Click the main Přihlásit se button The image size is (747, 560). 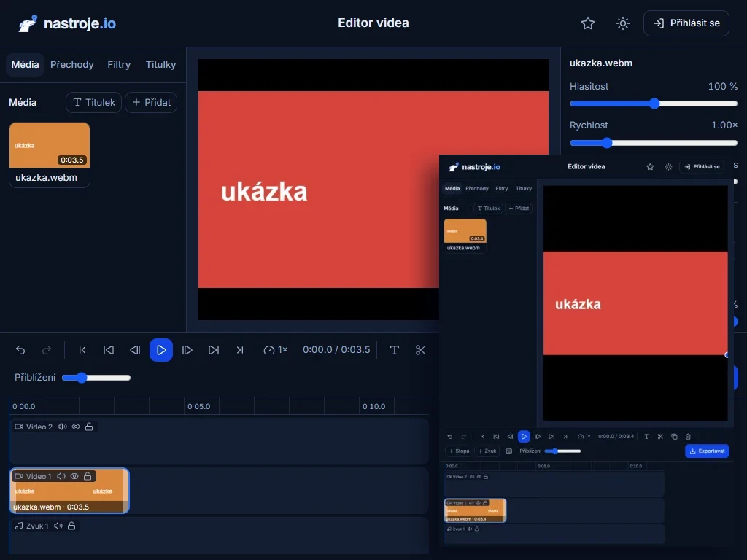pos(686,23)
